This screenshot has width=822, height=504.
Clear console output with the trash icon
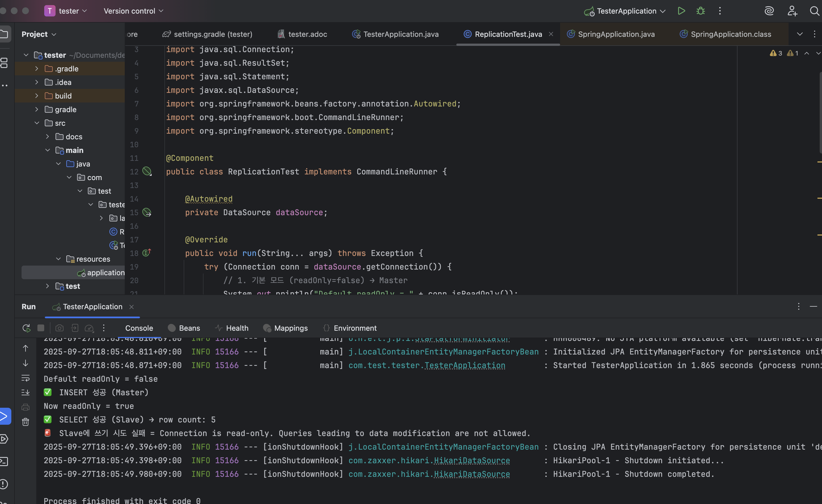[26, 422]
